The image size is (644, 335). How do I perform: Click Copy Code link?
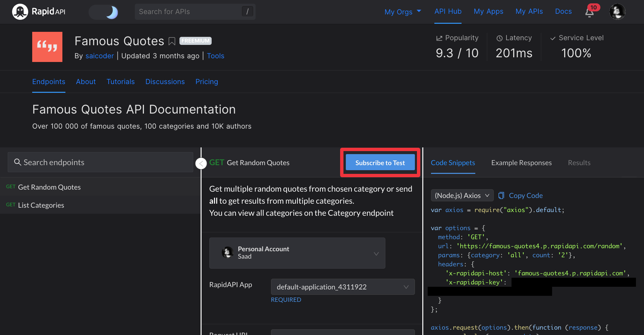pos(526,195)
